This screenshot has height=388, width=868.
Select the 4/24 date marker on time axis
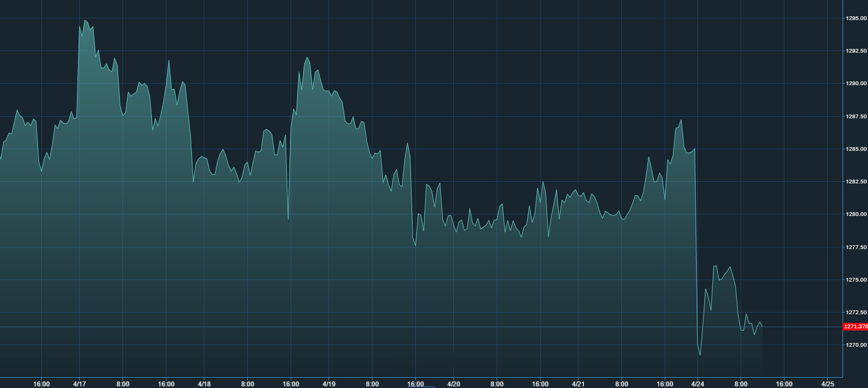click(698, 384)
